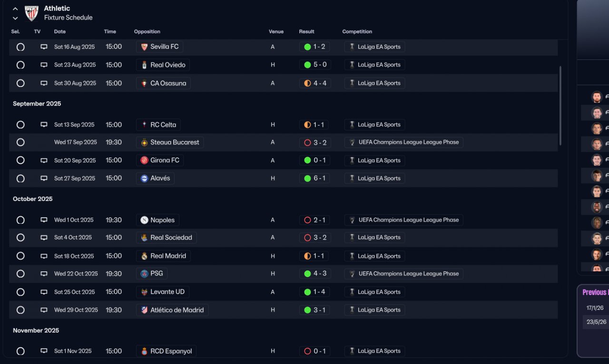
Task: Go to previous club with up chevron
Action: 15,9
